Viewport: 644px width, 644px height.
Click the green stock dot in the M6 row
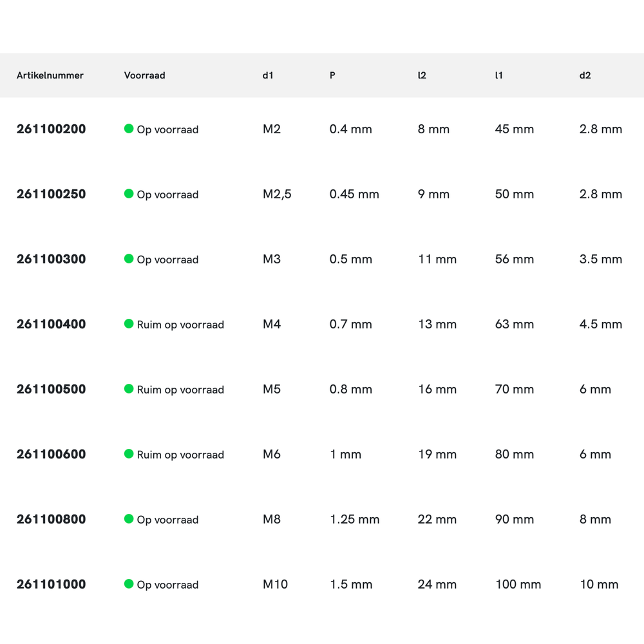(x=129, y=454)
